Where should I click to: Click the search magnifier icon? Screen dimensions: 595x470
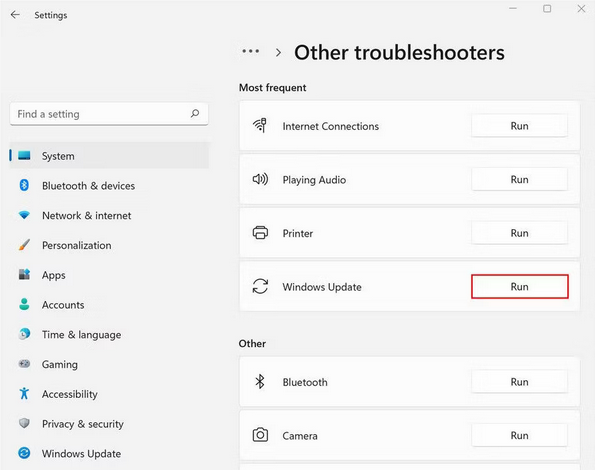pyautogui.click(x=195, y=113)
